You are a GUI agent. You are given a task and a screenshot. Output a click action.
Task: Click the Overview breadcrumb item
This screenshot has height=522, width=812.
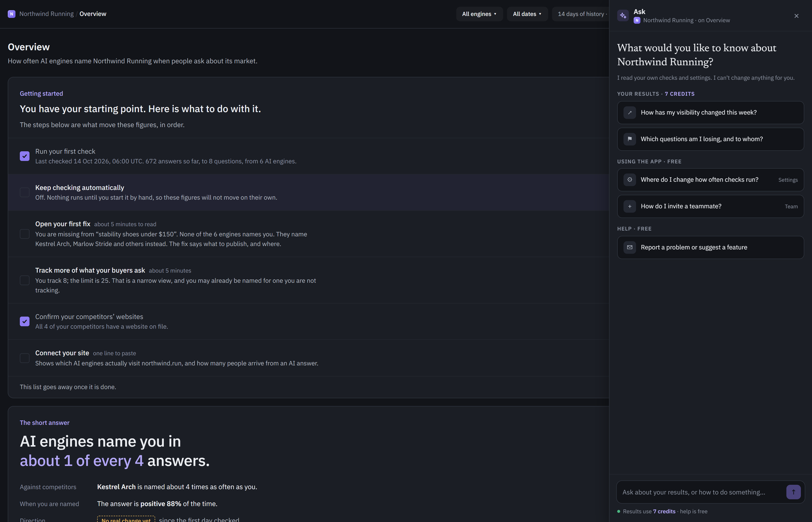point(93,14)
